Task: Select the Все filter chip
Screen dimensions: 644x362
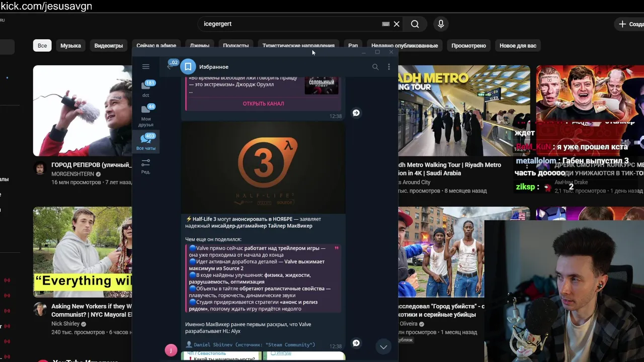Action: (42, 45)
